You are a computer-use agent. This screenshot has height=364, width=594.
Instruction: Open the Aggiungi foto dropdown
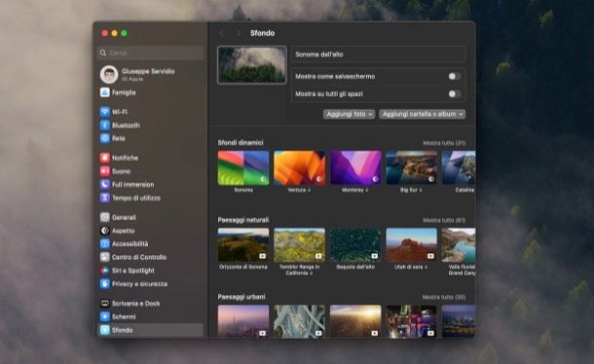tap(349, 114)
